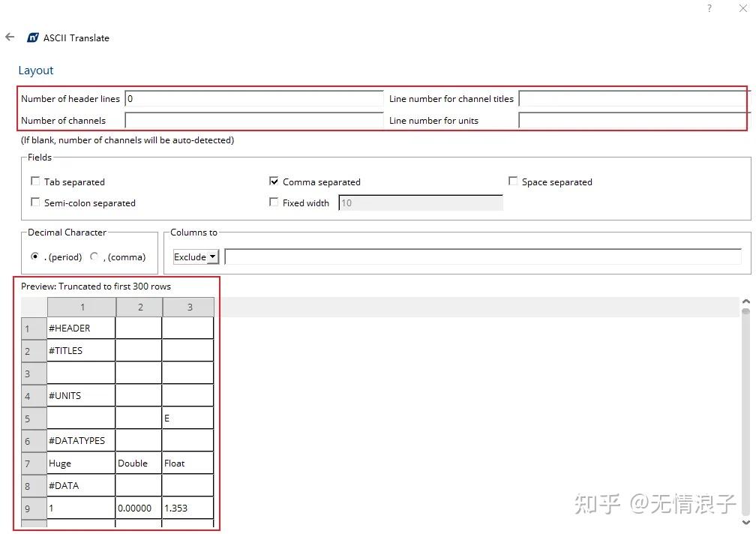Enable the Space separated option
This screenshot has width=756, height=534.
[x=513, y=180]
